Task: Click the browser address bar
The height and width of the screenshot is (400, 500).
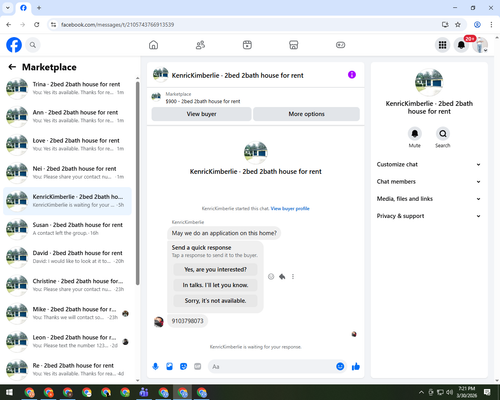Action: [x=247, y=25]
